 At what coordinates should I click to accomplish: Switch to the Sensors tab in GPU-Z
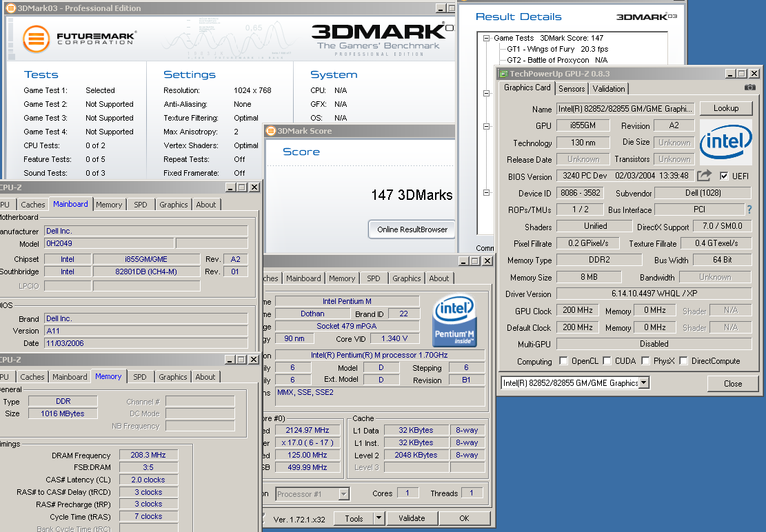pyautogui.click(x=572, y=88)
